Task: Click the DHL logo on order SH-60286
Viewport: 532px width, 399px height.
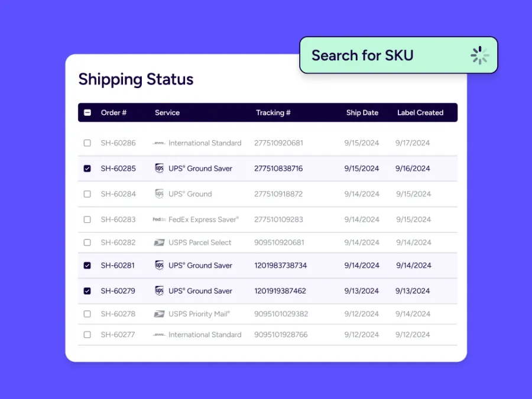Action: coord(159,143)
